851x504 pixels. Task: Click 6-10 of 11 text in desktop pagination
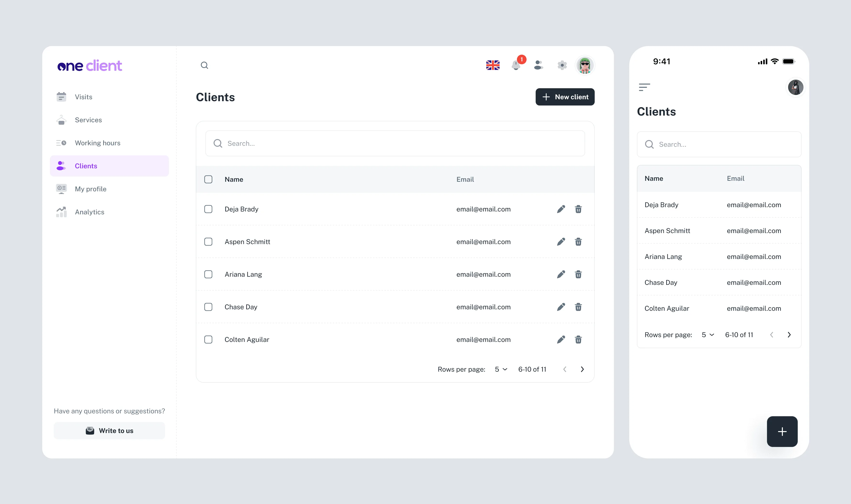tap(532, 369)
